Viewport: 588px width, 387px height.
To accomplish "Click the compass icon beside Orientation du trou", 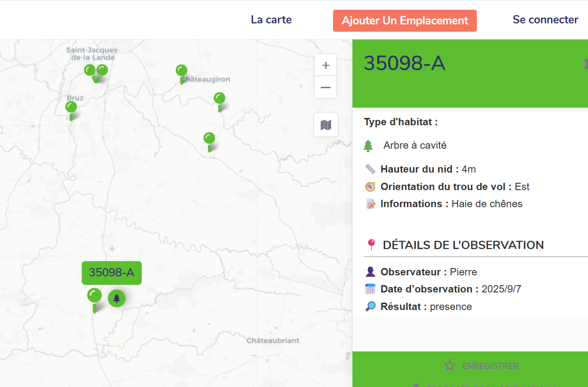I will tap(371, 187).
